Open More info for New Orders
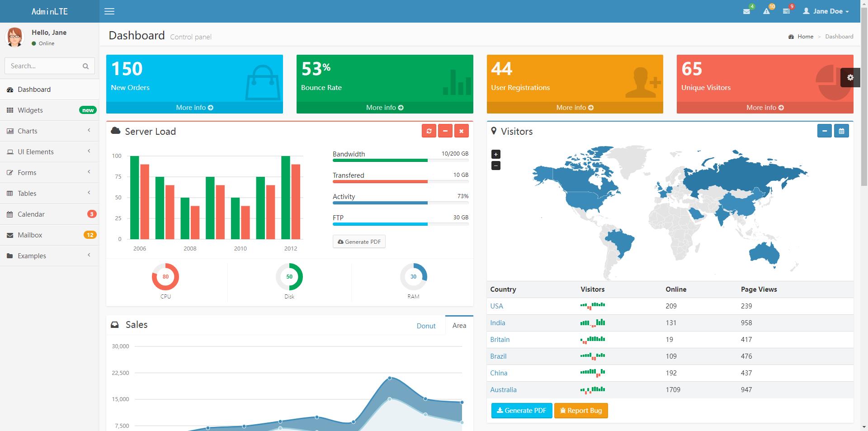Screen dimensions: 868x431 [x=194, y=108]
